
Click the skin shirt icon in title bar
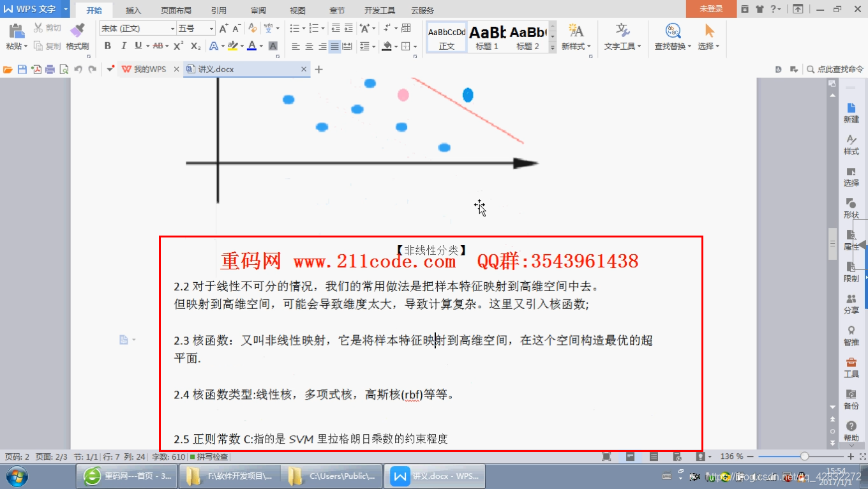tap(759, 9)
